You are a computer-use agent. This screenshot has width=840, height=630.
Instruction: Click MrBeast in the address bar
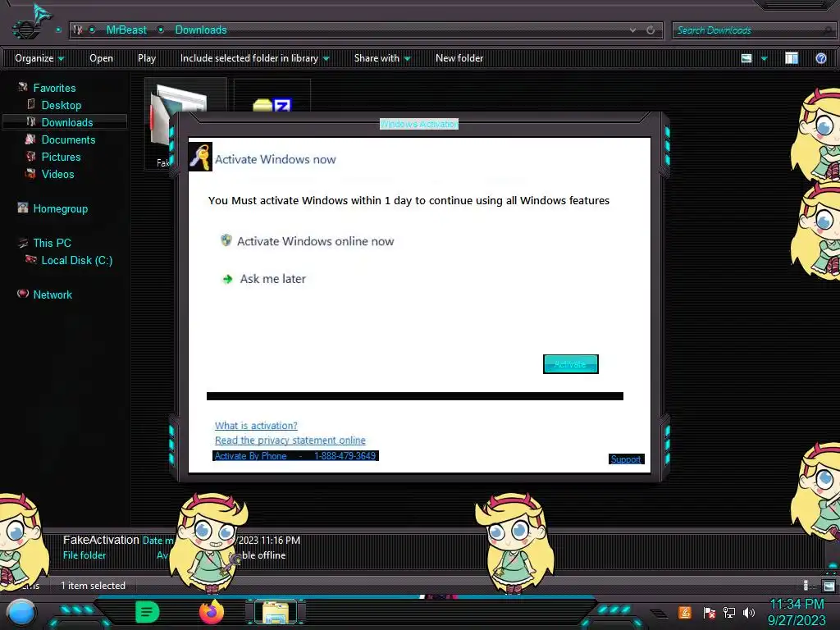point(126,30)
